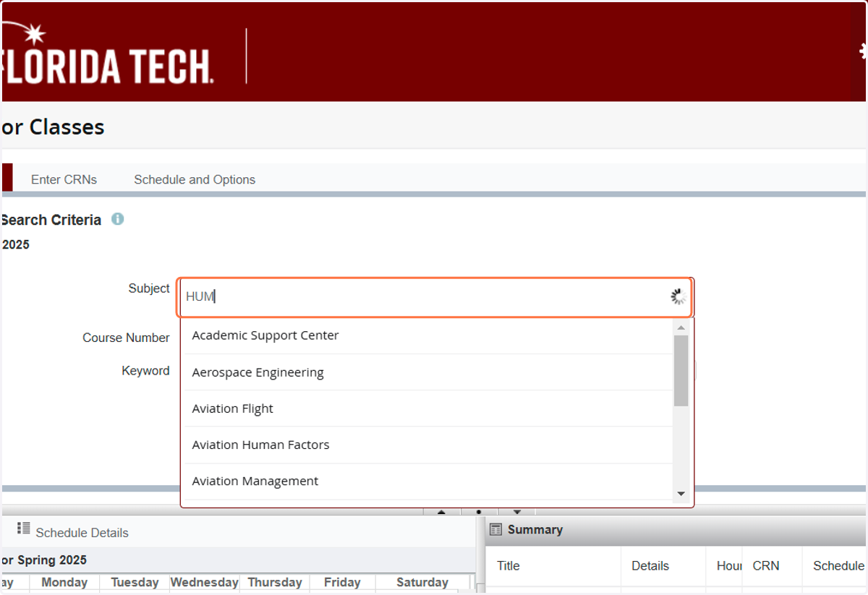This screenshot has height=595, width=868.
Task: Select Academic Support Center from the list
Action: 428,335
